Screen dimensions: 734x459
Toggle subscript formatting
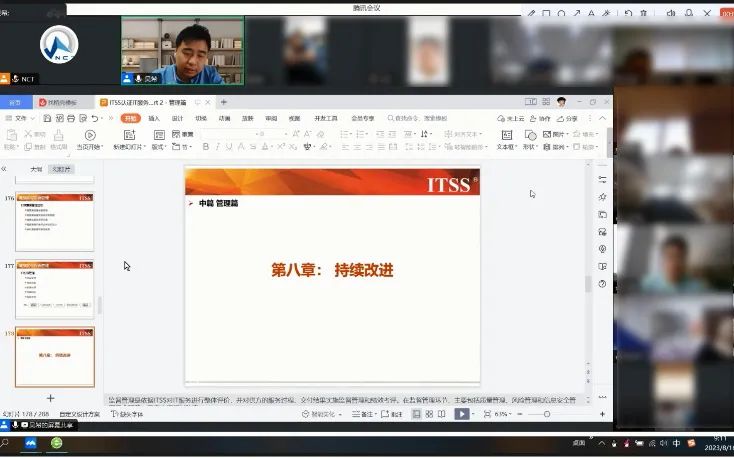point(293,147)
